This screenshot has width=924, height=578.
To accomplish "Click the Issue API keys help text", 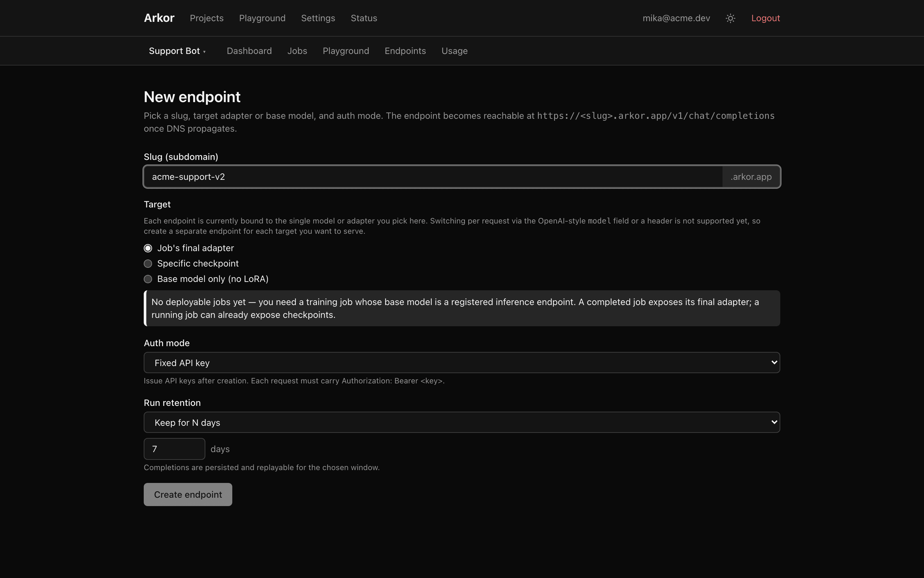I will 294,381.
